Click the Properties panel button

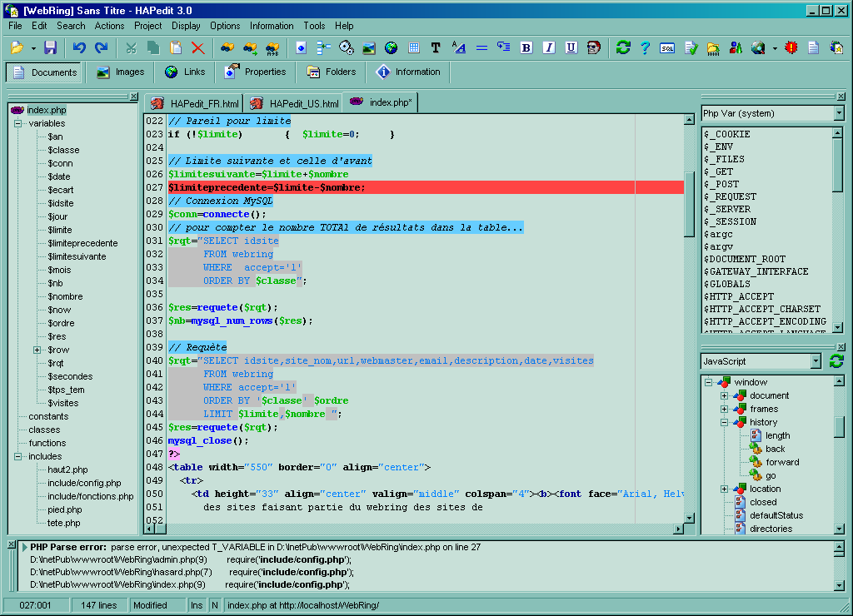point(256,72)
